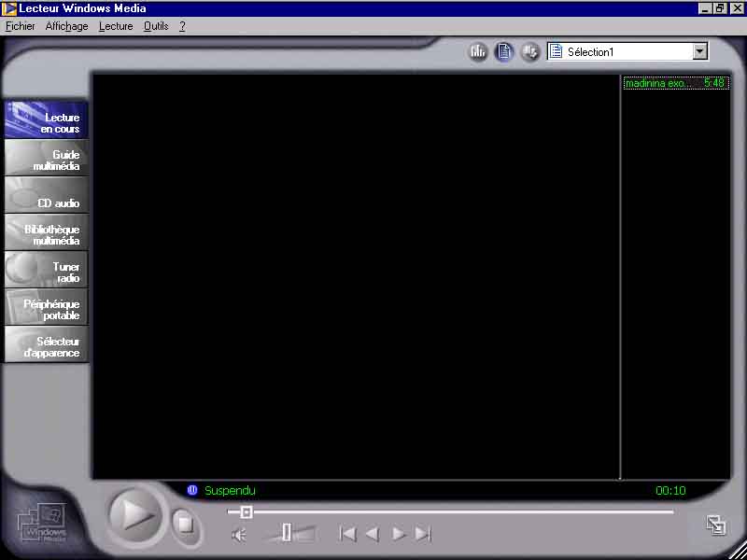Select the Lecture en cours tab
Viewport: 747px width, 560px height.
(46, 119)
